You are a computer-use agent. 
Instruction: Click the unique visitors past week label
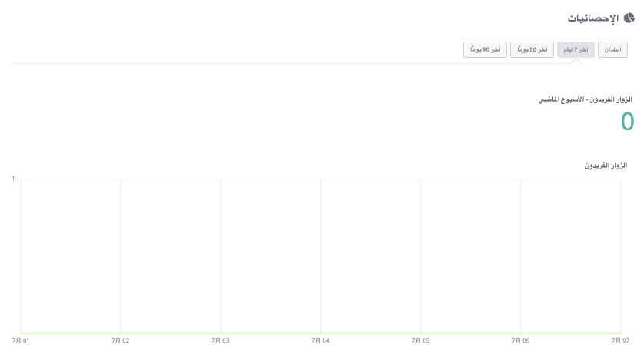[585, 99]
